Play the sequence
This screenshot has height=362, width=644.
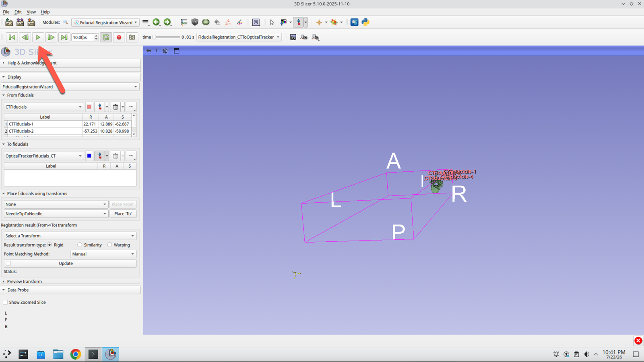pos(38,37)
